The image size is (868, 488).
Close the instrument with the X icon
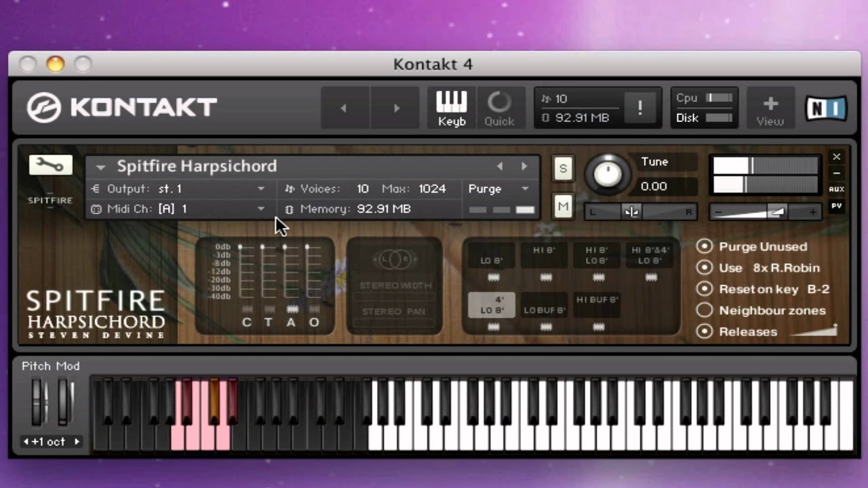[x=837, y=157]
